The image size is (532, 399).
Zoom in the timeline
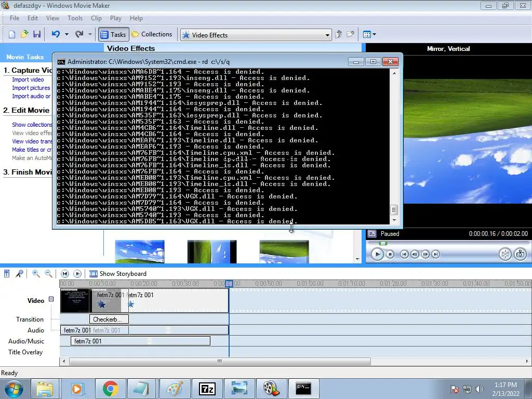click(x=36, y=273)
